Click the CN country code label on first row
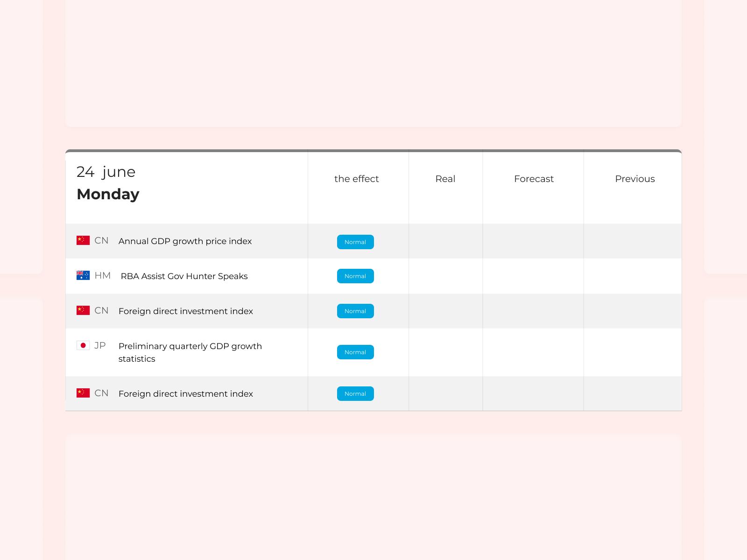The width and height of the screenshot is (747, 560). tap(101, 241)
